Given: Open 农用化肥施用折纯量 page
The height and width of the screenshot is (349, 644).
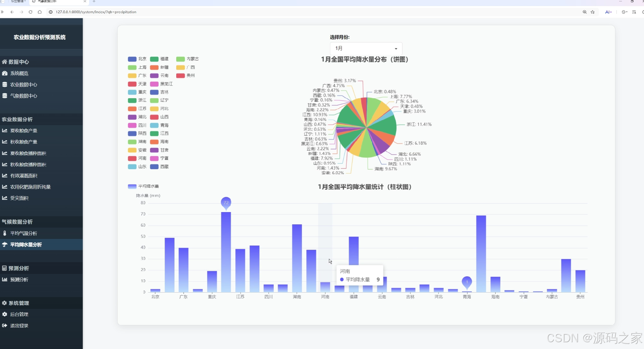Looking at the screenshot, I should 30,187.
